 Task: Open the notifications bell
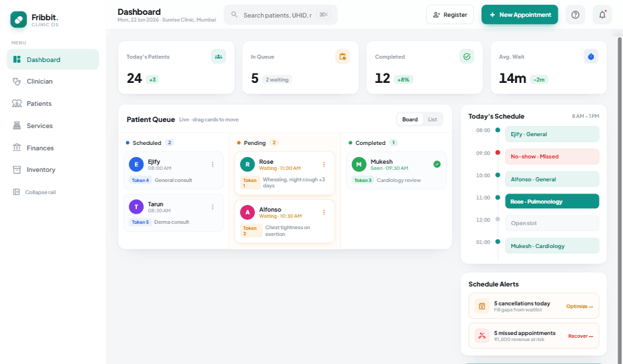point(602,15)
